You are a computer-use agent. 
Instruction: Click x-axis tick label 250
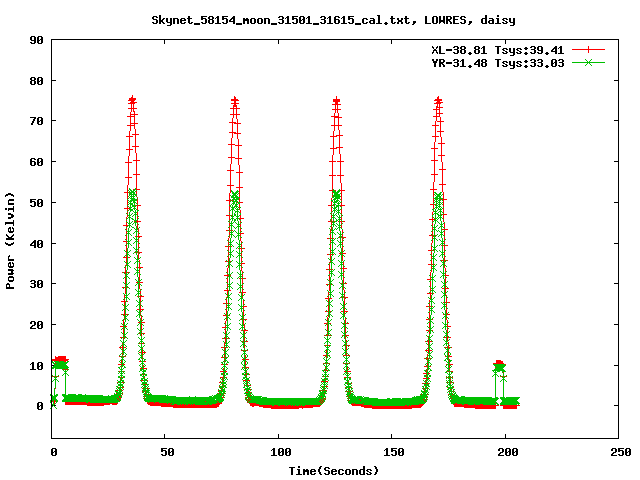(x=621, y=452)
